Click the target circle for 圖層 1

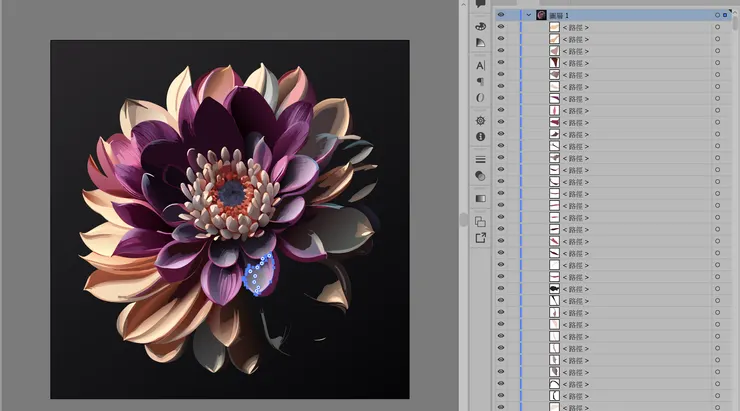point(716,15)
